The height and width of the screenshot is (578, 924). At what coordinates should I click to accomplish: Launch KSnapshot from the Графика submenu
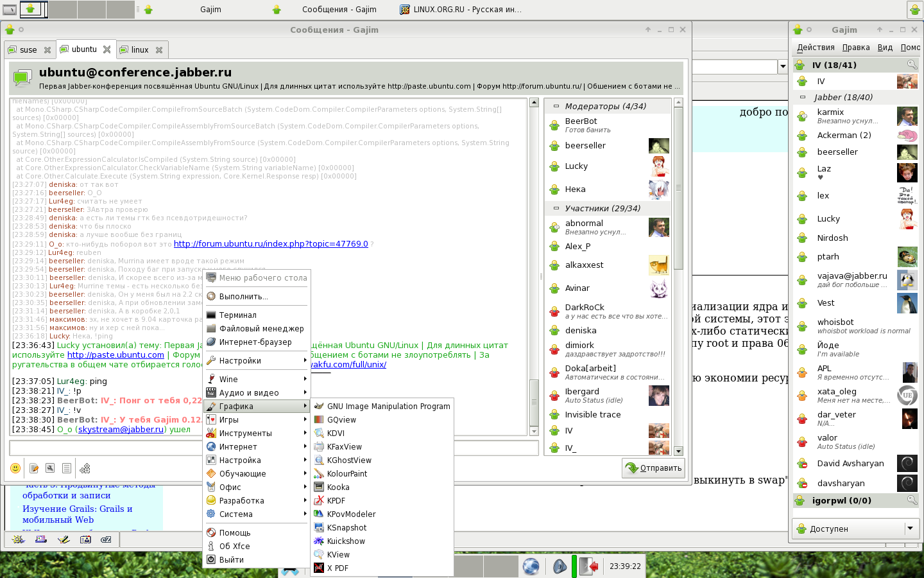pos(382,527)
